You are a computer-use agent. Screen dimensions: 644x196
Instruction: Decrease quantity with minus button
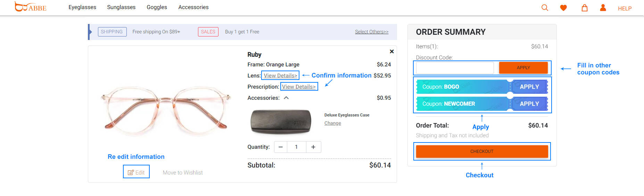point(281,147)
